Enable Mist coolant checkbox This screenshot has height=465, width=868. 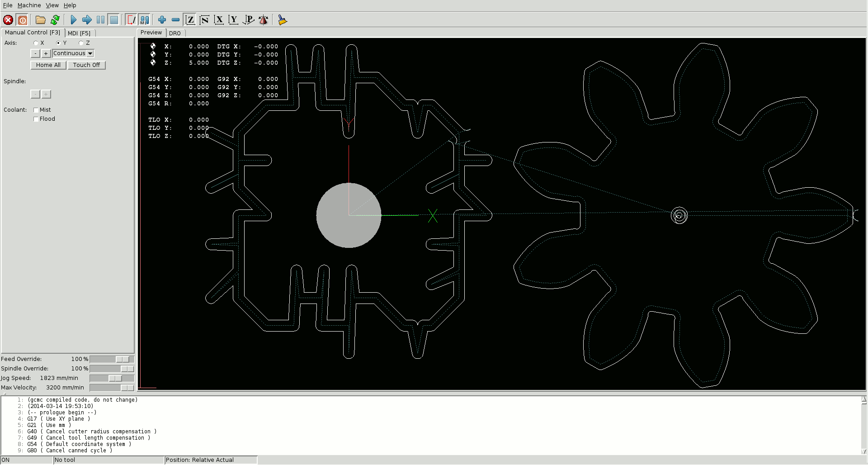point(36,110)
